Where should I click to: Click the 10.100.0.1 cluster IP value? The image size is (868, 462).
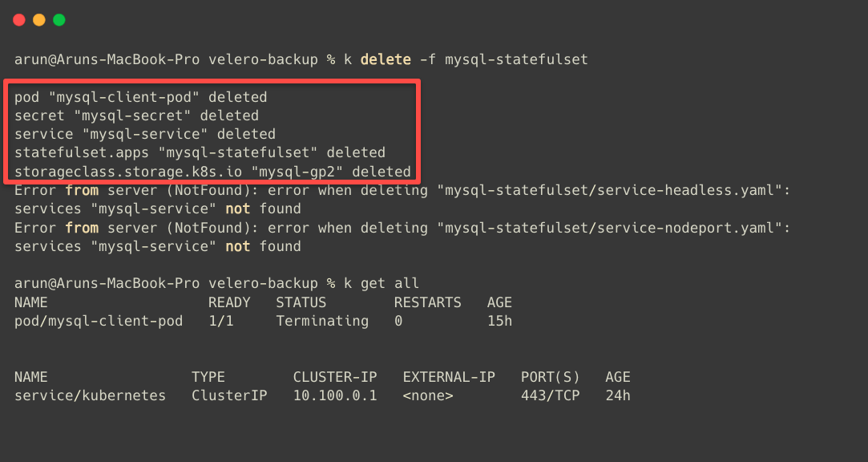coord(335,395)
